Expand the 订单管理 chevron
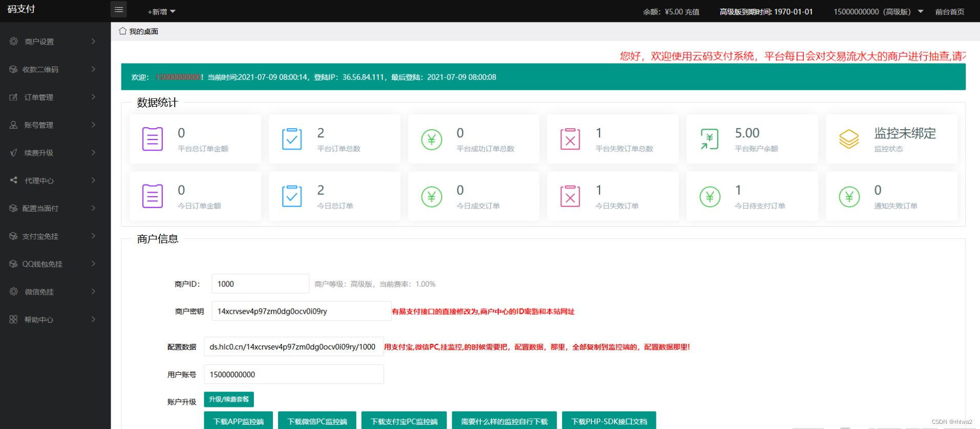Screen dimensions: 980x429 (93, 96)
